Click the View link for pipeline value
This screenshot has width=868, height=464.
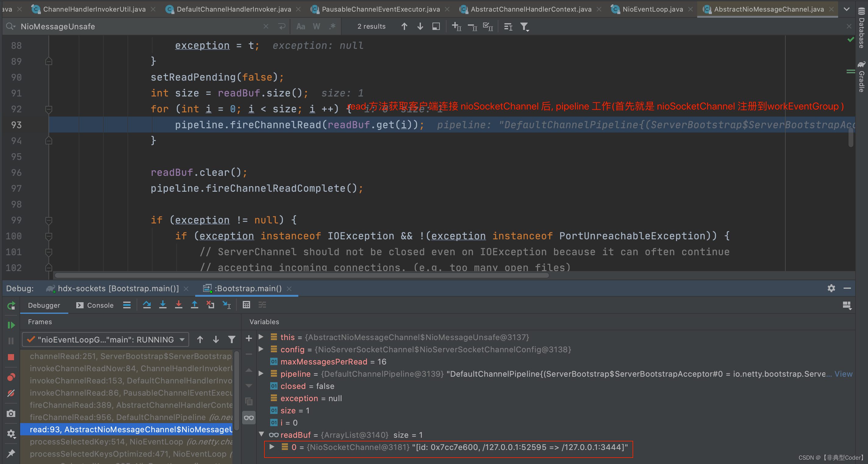pyautogui.click(x=843, y=374)
